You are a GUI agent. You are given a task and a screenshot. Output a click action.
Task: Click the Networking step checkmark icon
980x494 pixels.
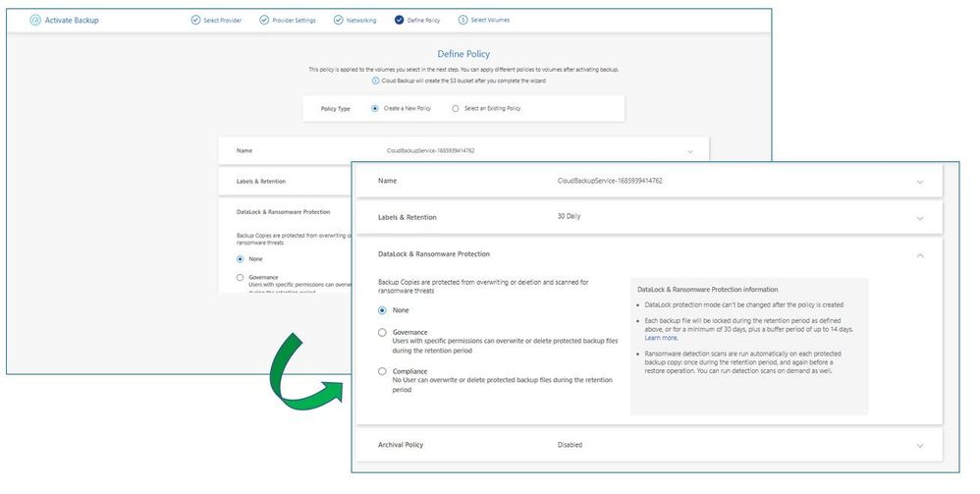(x=338, y=20)
